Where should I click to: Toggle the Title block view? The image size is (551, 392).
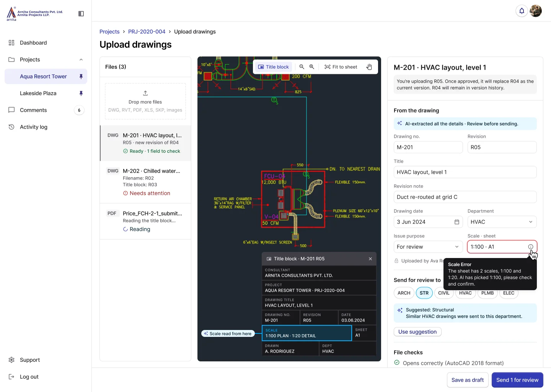tap(274, 67)
